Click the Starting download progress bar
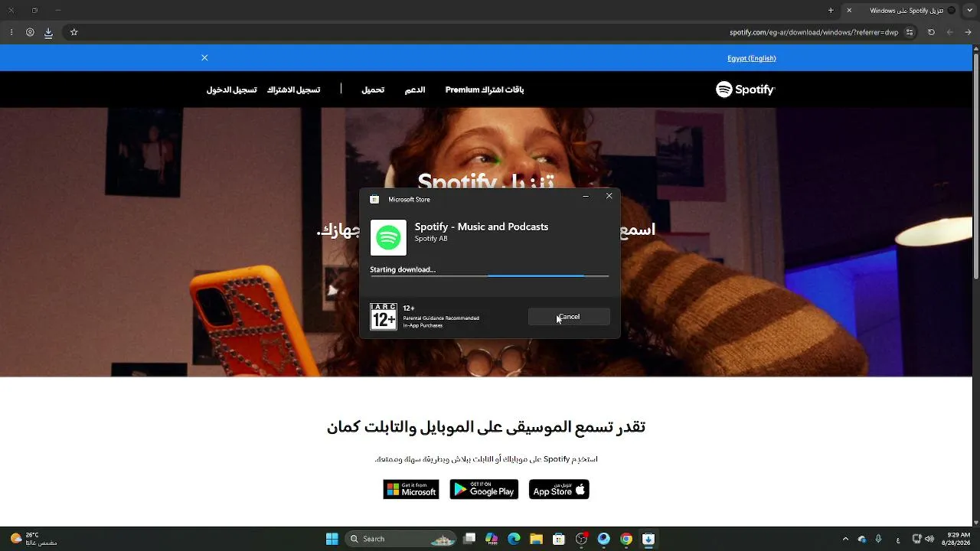 click(x=489, y=275)
